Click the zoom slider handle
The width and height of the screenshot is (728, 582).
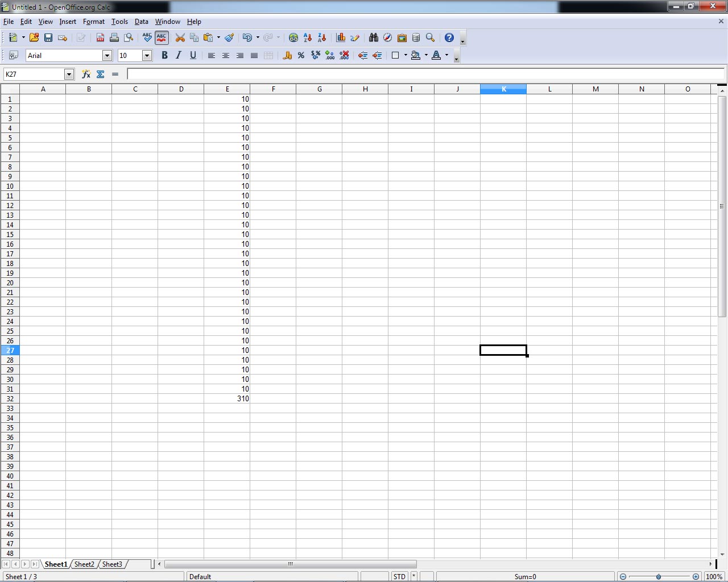[659, 576]
